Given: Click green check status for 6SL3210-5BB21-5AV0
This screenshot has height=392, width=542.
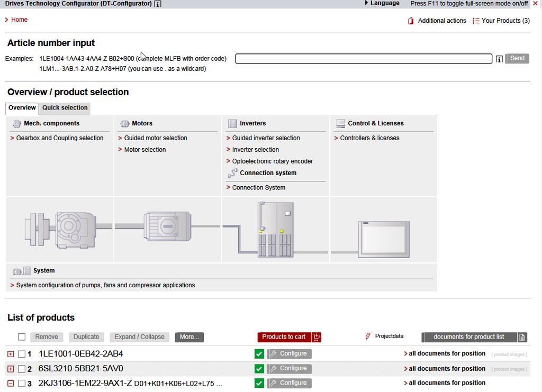Looking at the screenshot, I should 259,369.
